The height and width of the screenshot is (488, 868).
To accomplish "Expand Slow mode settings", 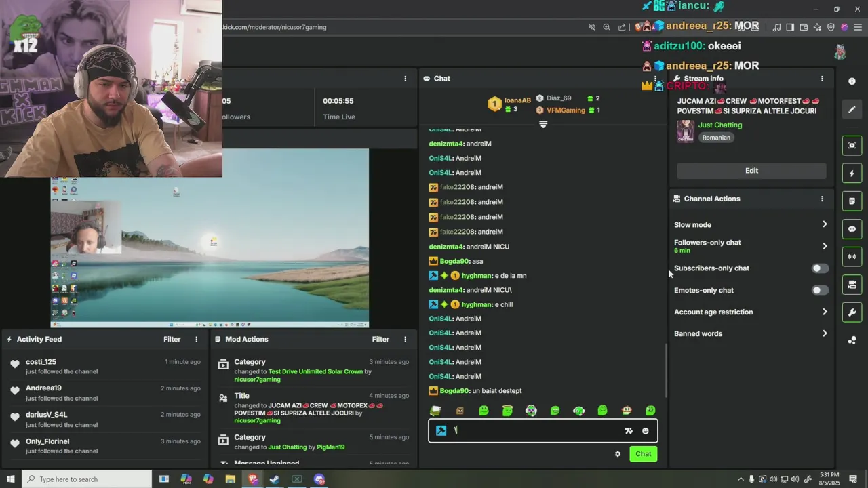I will coord(751,224).
